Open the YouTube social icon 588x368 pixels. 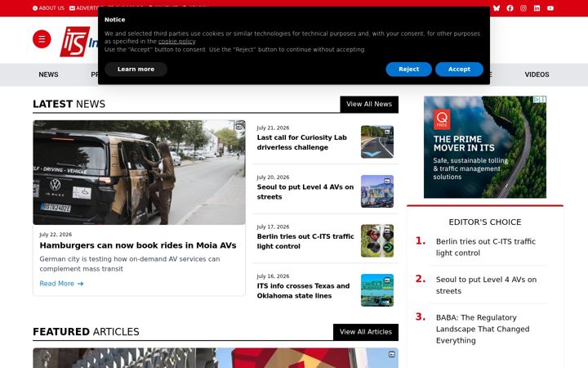coord(550,8)
